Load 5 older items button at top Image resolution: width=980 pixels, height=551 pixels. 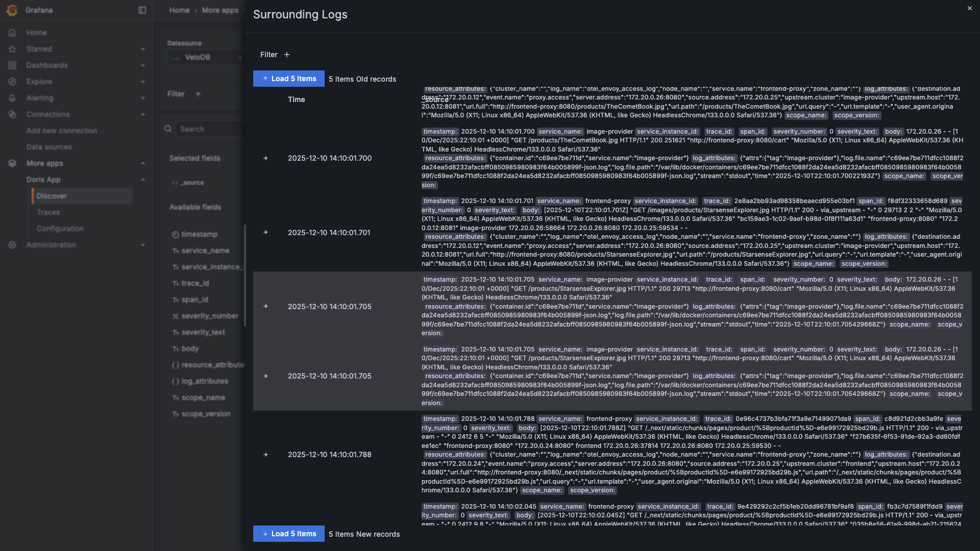coord(289,79)
